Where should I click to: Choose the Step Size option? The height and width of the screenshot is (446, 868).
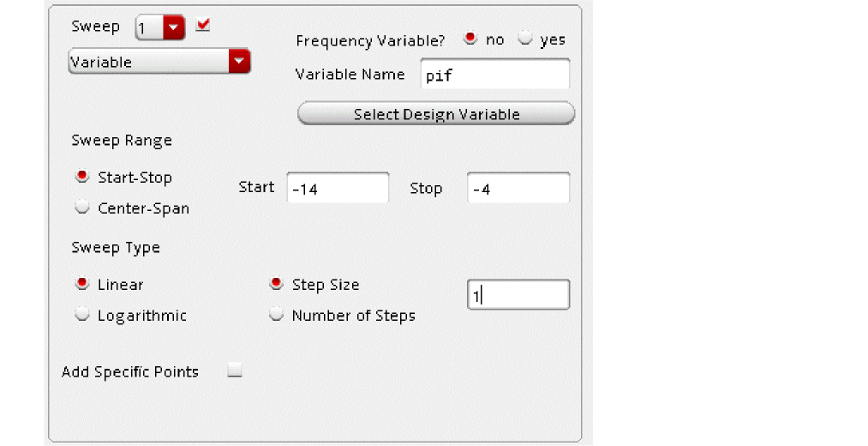point(277,285)
